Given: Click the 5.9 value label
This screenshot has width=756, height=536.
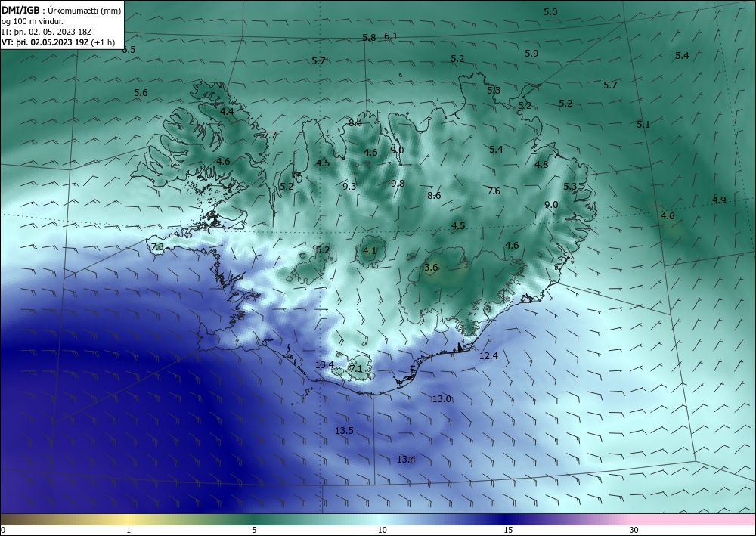Looking at the screenshot, I should point(531,54).
